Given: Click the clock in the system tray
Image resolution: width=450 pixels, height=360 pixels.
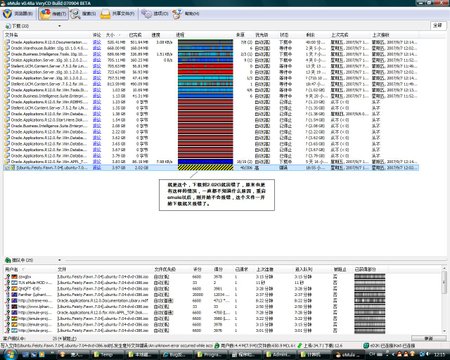Looking at the screenshot, I should coord(439,355).
